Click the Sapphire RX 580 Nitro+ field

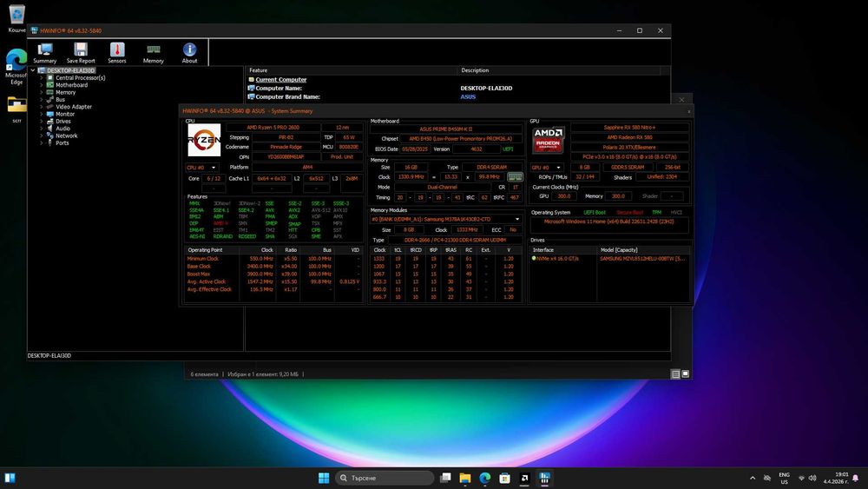tap(629, 128)
